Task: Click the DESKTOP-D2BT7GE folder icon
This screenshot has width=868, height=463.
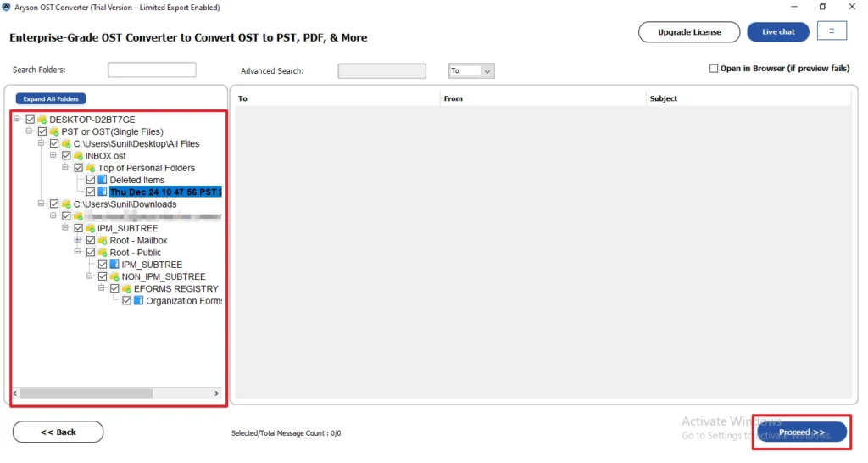Action: click(42, 120)
